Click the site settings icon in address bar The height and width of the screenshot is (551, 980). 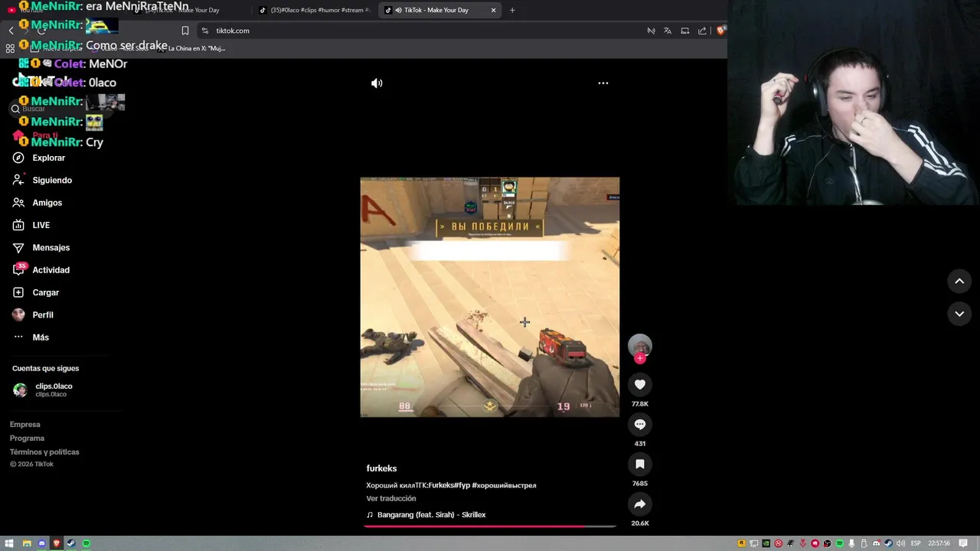coord(205,31)
